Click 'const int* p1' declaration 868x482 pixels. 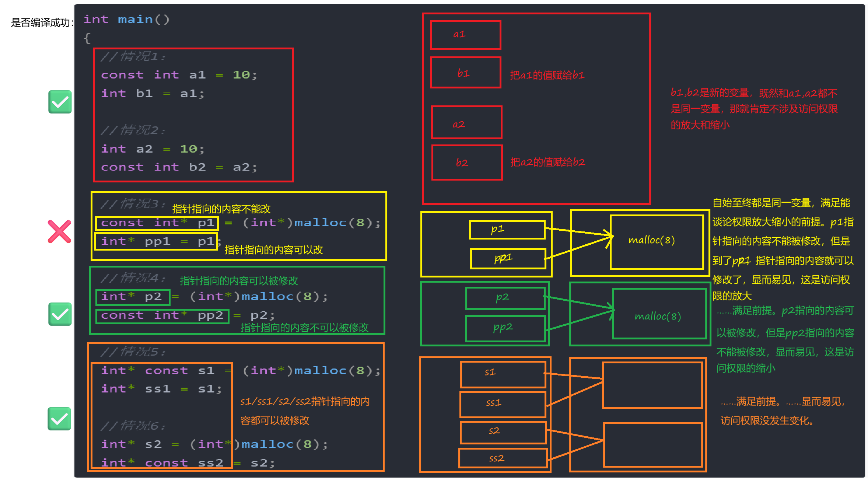click(157, 223)
